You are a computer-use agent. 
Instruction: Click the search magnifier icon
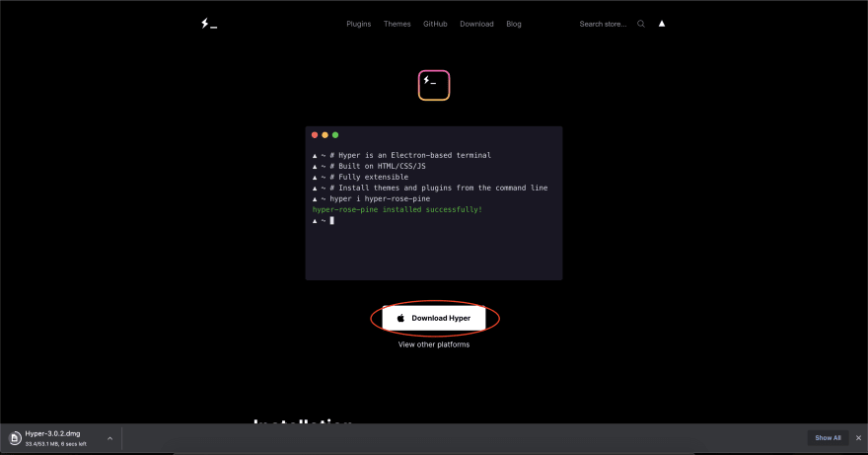641,24
